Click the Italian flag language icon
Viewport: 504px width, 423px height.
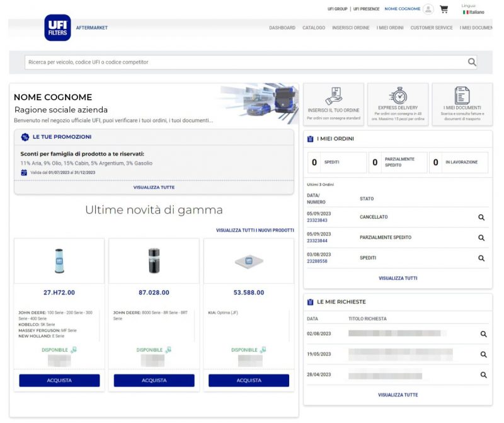pyautogui.click(x=466, y=12)
